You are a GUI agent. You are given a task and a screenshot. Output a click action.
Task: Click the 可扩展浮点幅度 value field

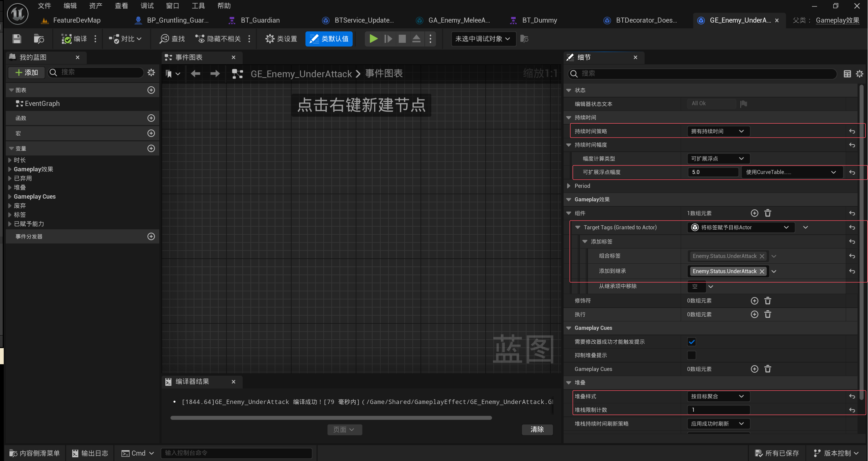[x=713, y=172]
